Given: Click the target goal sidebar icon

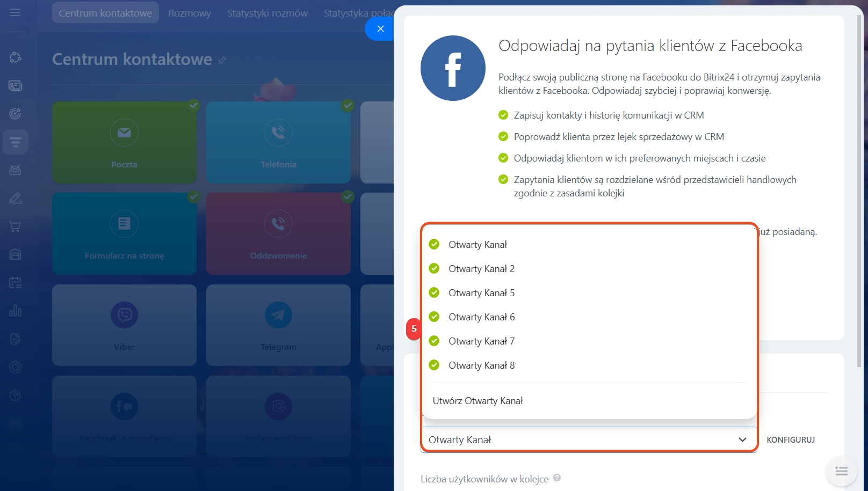Looking at the screenshot, I should coord(15,113).
